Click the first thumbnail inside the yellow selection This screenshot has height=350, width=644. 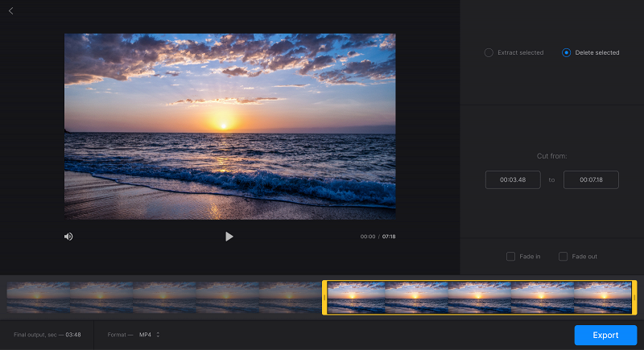[x=356, y=298]
